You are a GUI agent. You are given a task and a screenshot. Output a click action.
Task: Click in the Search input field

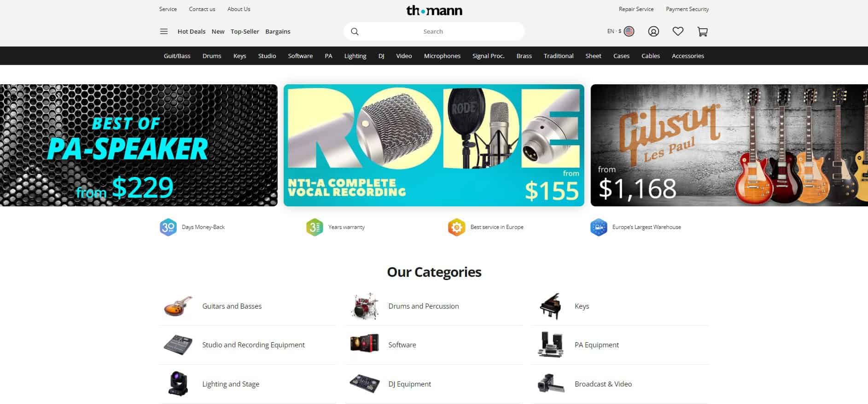pyautogui.click(x=434, y=31)
